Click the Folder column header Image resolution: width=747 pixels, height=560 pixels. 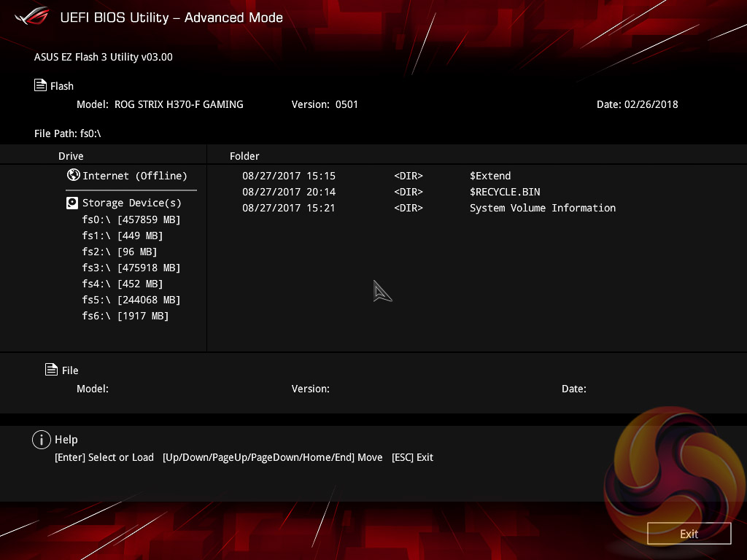tap(244, 156)
